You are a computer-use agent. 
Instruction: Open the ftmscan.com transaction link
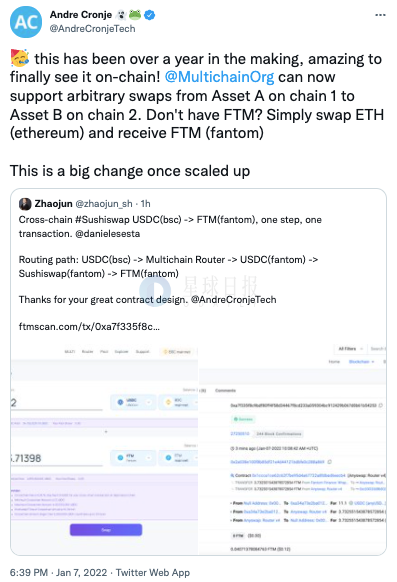coord(89,327)
